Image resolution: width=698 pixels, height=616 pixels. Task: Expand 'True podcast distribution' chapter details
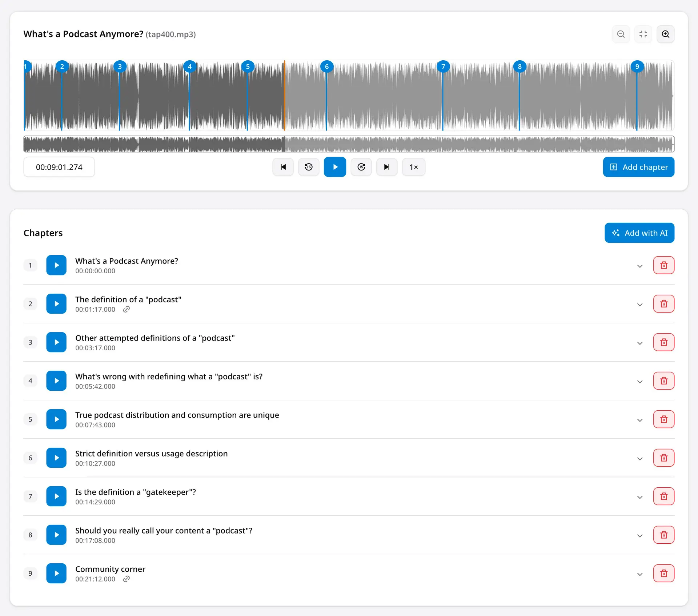[640, 420]
